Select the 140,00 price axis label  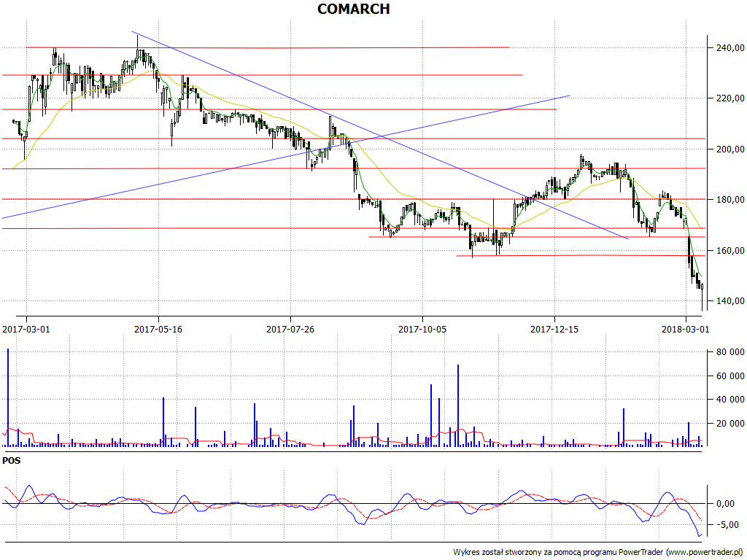(730, 301)
